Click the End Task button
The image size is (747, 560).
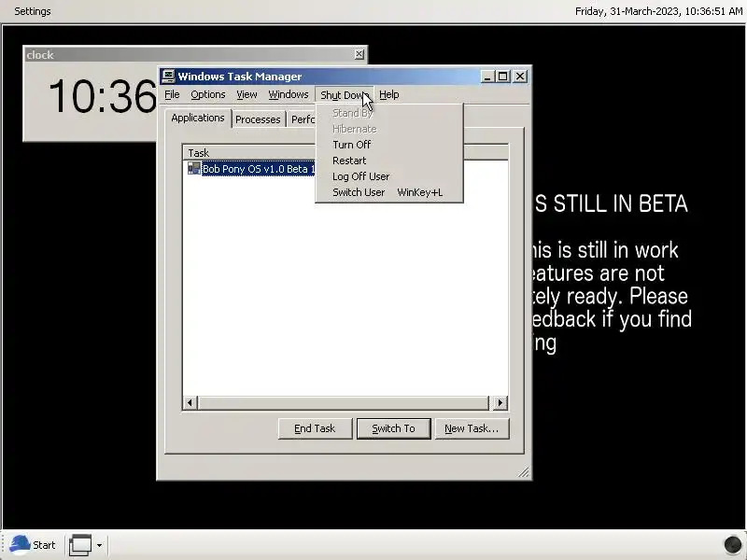click(x=315, y=428)
